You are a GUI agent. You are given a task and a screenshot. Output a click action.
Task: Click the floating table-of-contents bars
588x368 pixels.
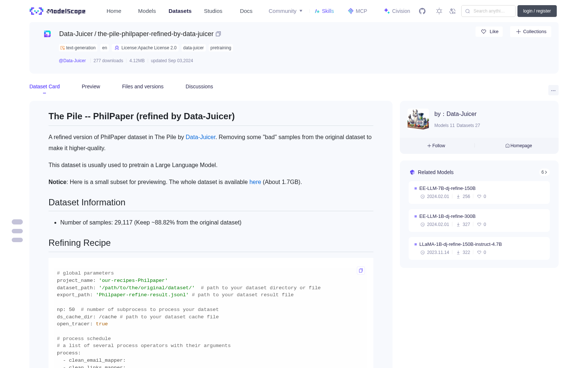pos(17,231)
